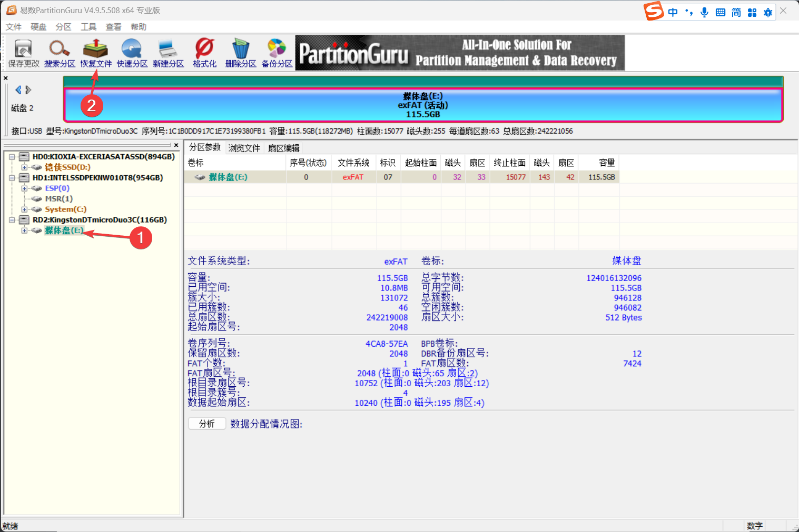Switch to the 扇区编辑 tab
Screen dimensions: 799x532
coord(283,148)
